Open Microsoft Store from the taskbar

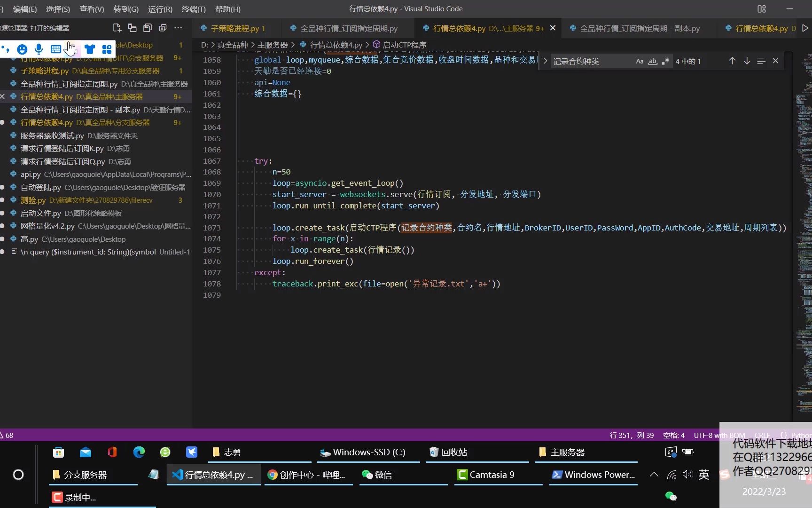click(58, 452)
